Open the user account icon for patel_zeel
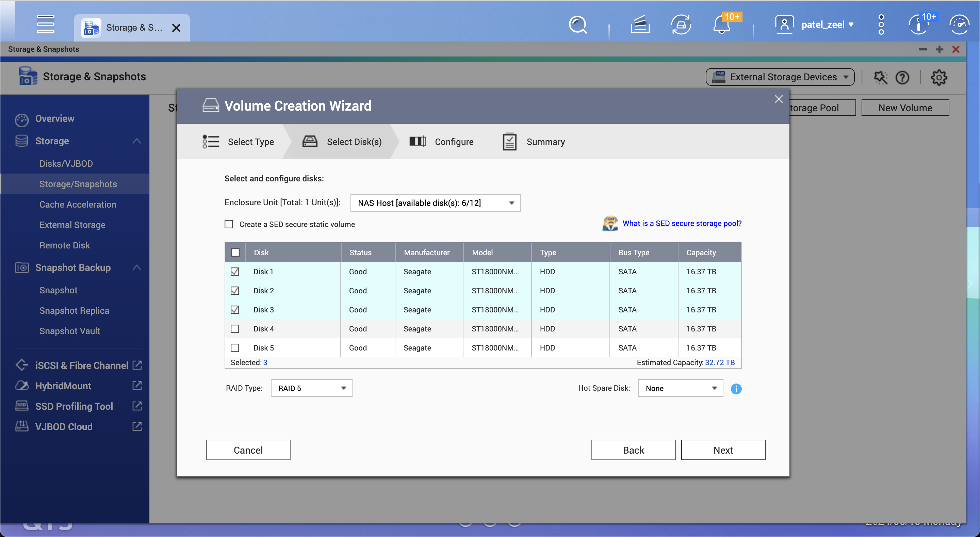The width and height of the screenshot is (980, 537). [784, 25]
